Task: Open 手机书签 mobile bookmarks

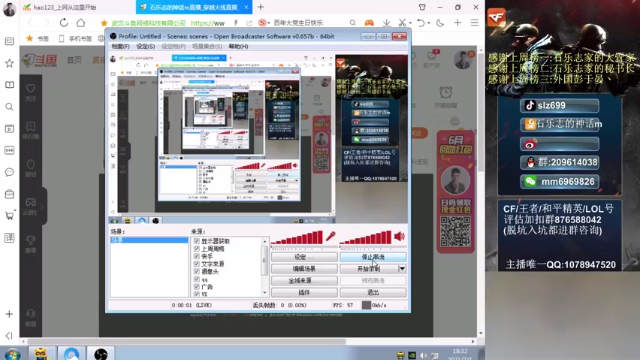Action: 76,38
